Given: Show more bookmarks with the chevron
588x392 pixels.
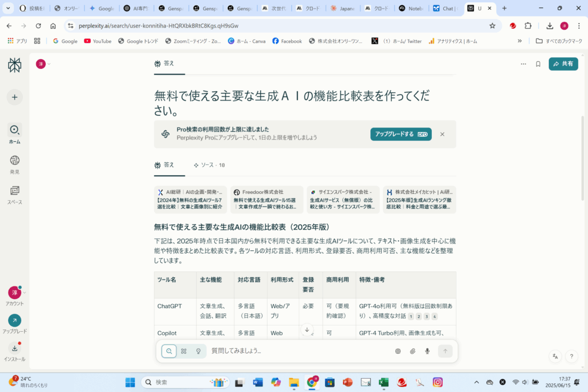Looking at the screenshot, I should tap(519, 41).
